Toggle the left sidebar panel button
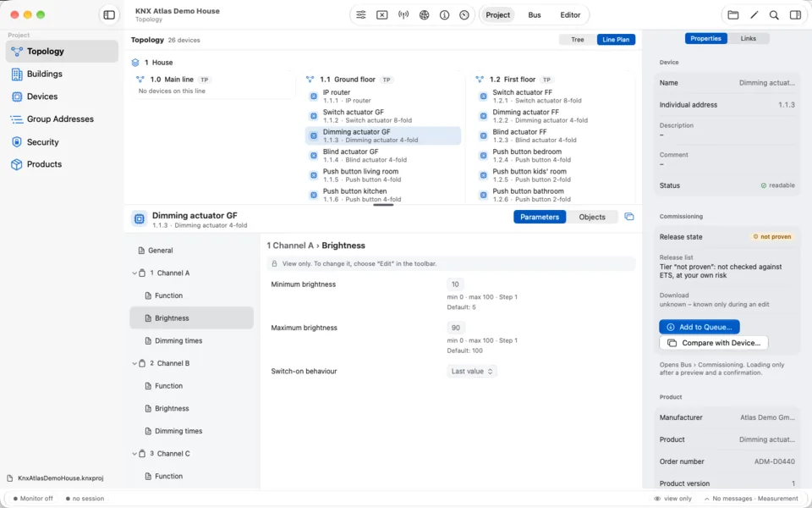Image resolution: width=812 pixels, height=508 pixels. pos(109,15)
